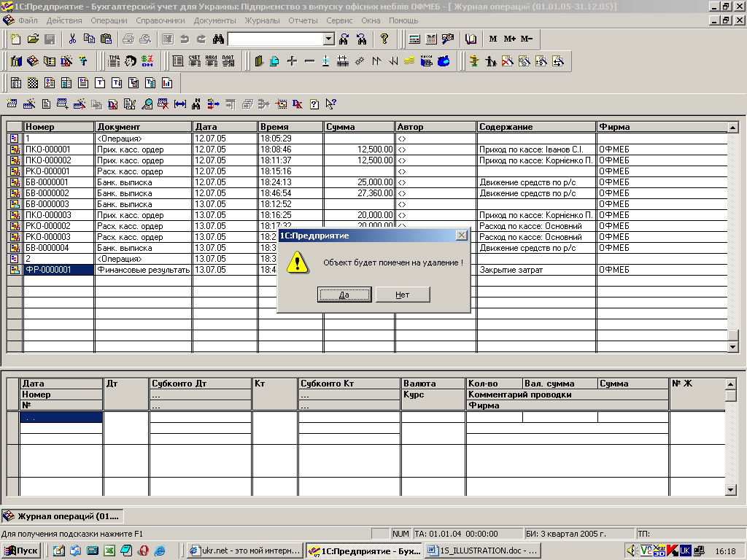
Task: Open the Справочники menu
Action: coord(160,20)
